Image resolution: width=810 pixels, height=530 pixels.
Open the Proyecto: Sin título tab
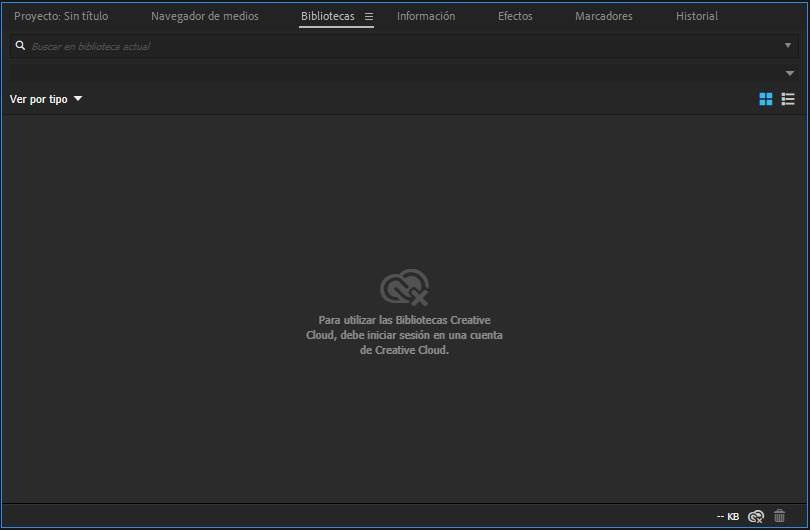[61, 16]
